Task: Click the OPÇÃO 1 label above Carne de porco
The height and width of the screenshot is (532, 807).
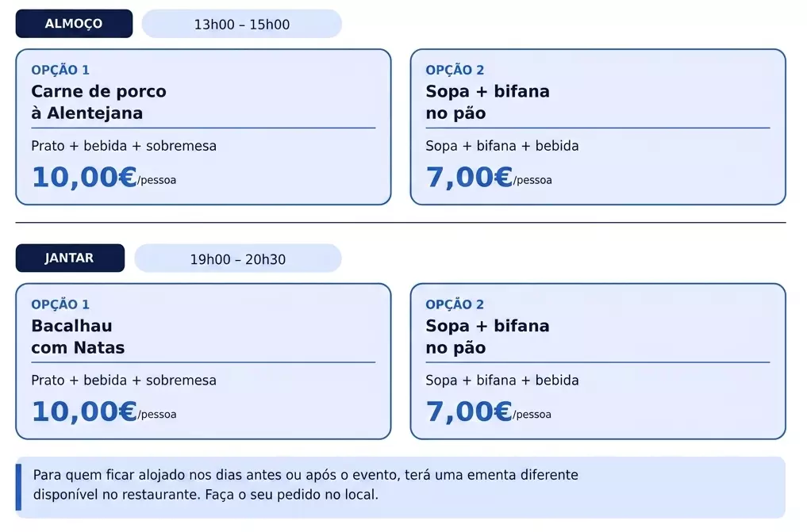Action: 60,71
